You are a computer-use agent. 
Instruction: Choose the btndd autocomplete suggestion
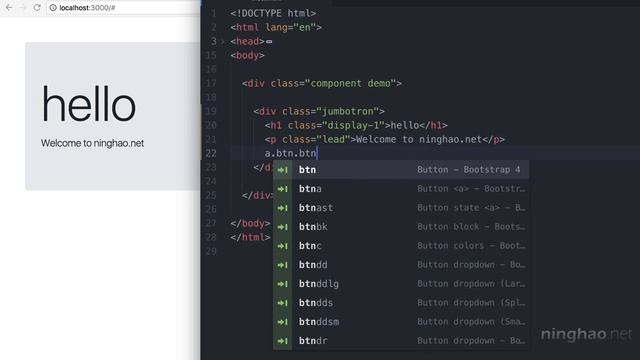pos(401,264)
